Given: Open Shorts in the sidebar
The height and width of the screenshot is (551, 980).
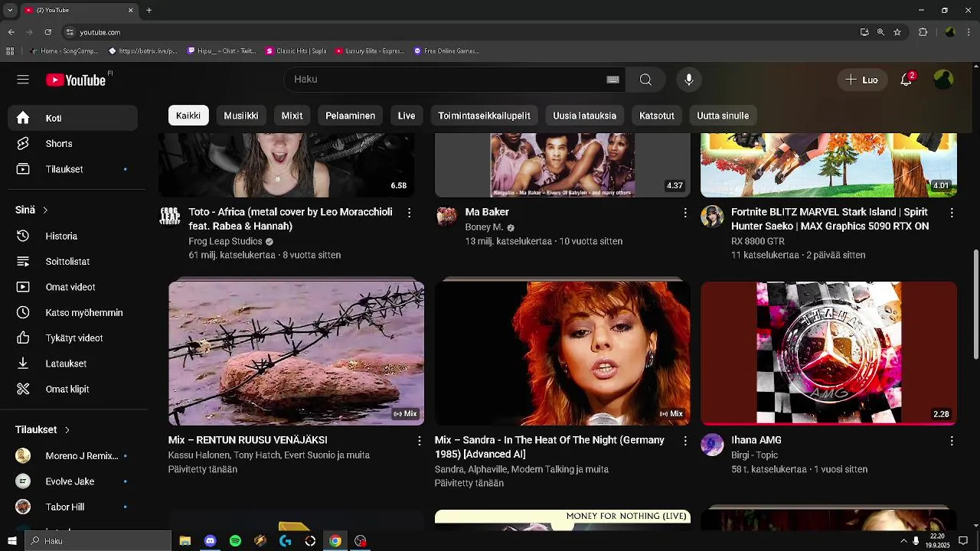Looking at the screenshot, I should click(73, 144).
